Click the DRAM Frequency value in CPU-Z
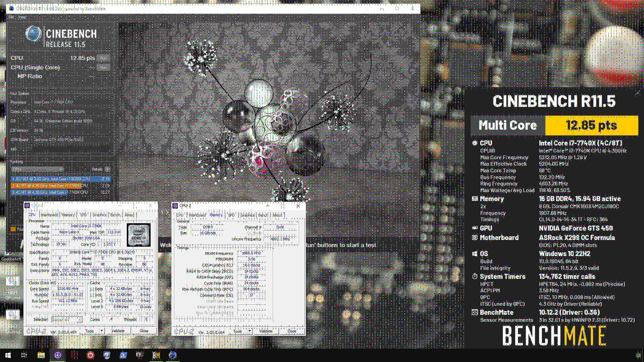This screenshot has height=362, width=644. 251,253
